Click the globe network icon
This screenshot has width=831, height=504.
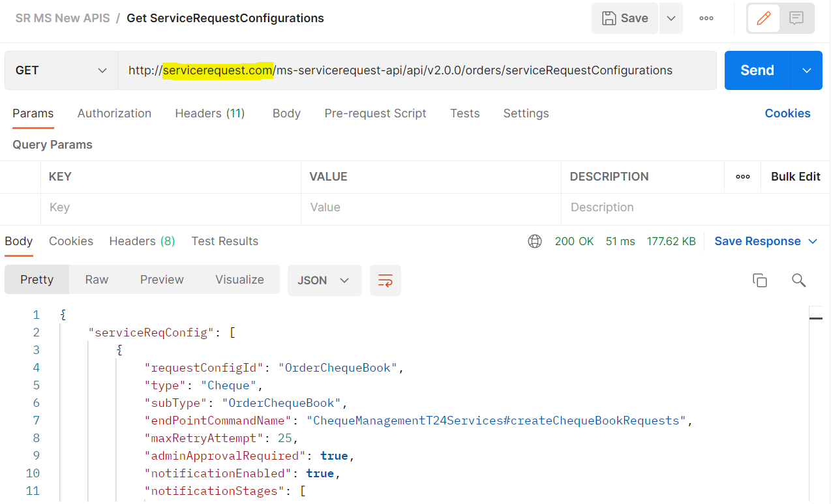[535, 241]
